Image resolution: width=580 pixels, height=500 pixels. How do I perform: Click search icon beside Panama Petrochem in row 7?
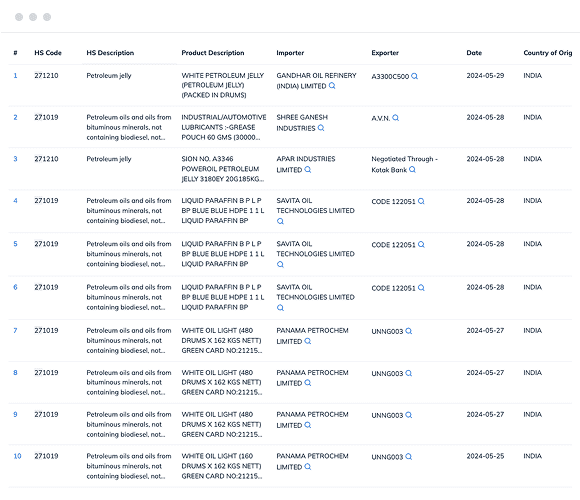tap(308, 341)
